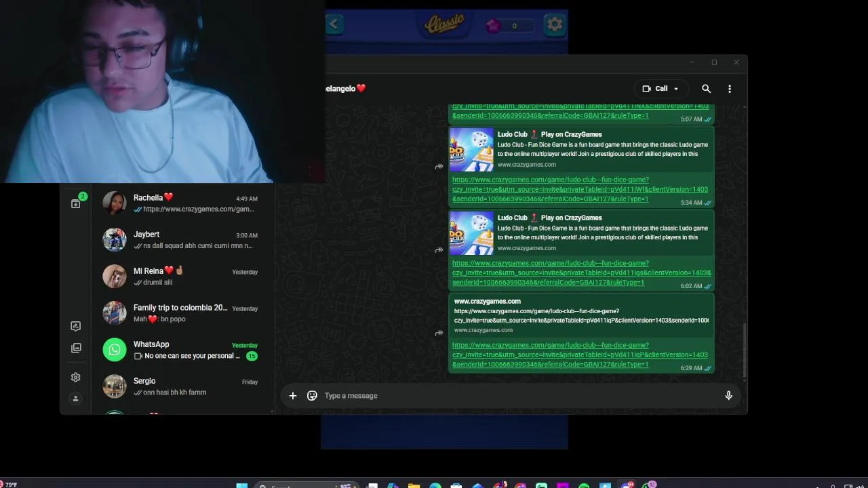Open the Media gallery icon in WhatsApp sidebar
The image size is (868, 488).
click(76, 348)
